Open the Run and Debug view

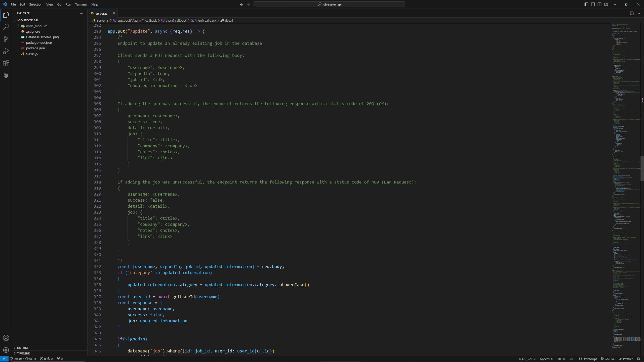6,51
